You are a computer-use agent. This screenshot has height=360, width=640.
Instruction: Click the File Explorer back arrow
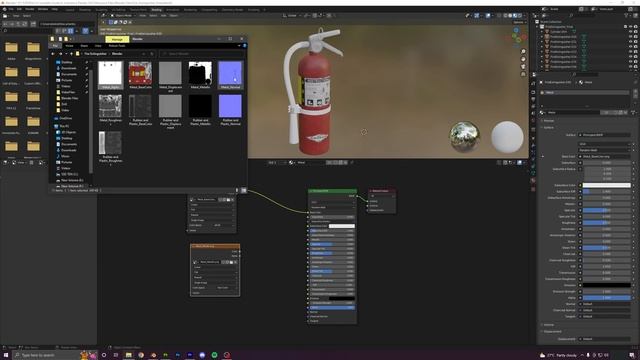53,53
